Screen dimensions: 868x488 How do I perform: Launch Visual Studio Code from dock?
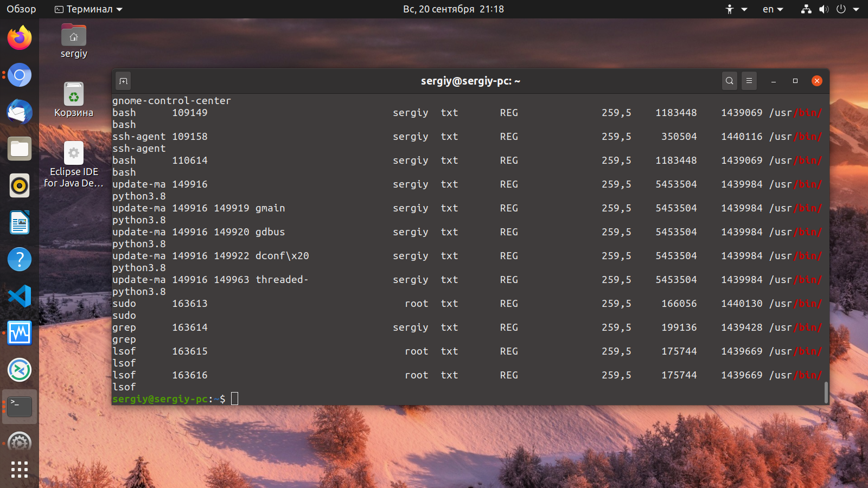(x=20, y=296)
